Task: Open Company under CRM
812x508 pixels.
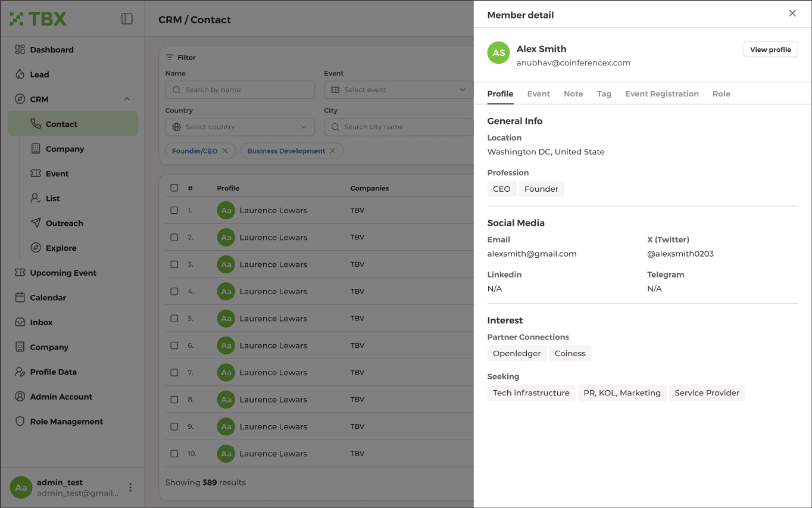Action: 65,149
